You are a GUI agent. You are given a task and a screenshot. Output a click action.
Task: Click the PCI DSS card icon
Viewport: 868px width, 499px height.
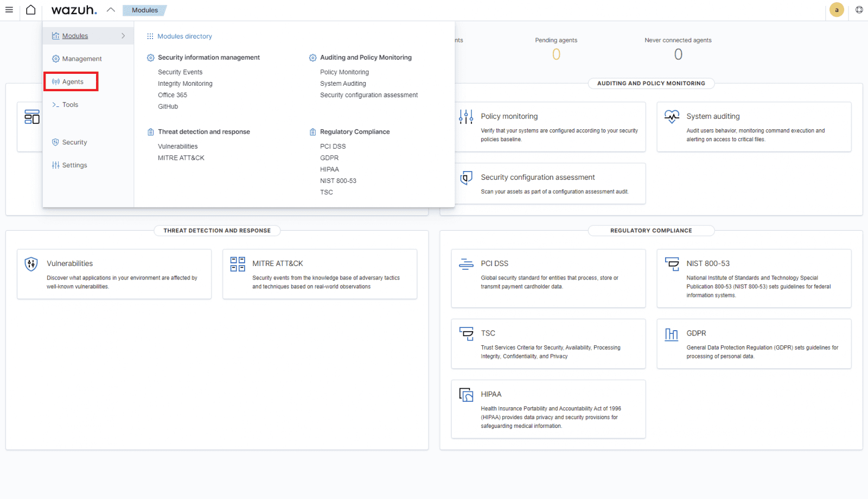[x=466, y=264]
